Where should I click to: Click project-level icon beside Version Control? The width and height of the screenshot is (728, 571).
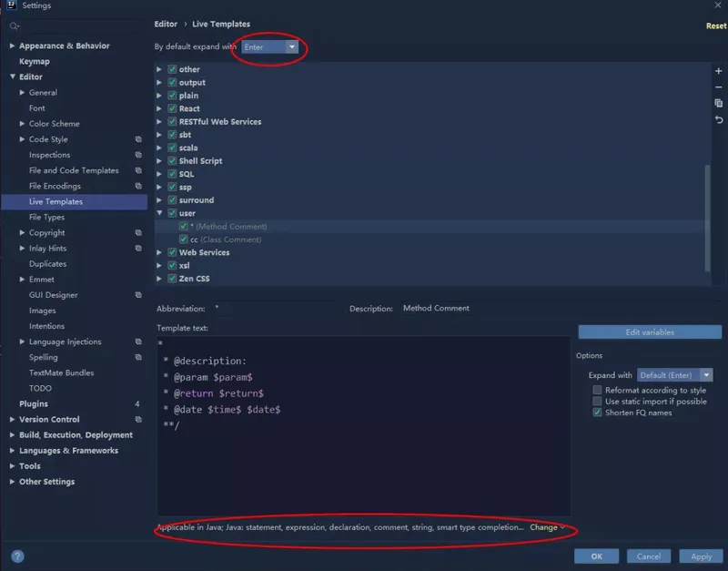click(138, 420)
